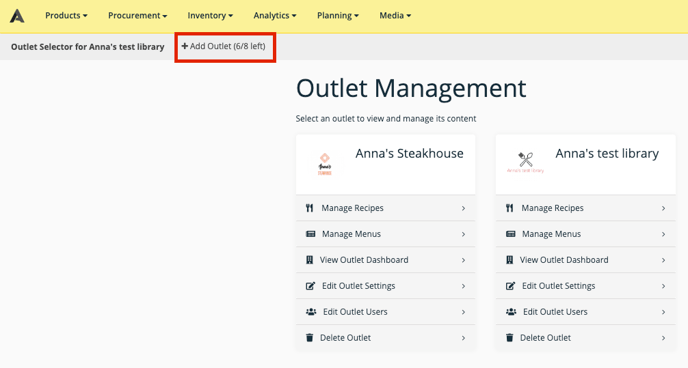Open the Procurement dropdown menu
This screenshot has height=368, width=688.
point(137,15)
